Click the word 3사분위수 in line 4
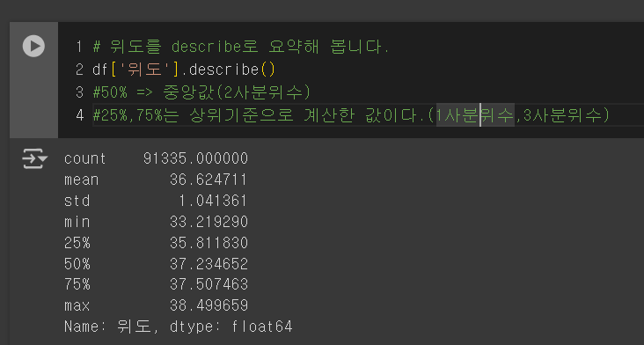Viewport: 644px width, 345px height. [x=562, y=115]
